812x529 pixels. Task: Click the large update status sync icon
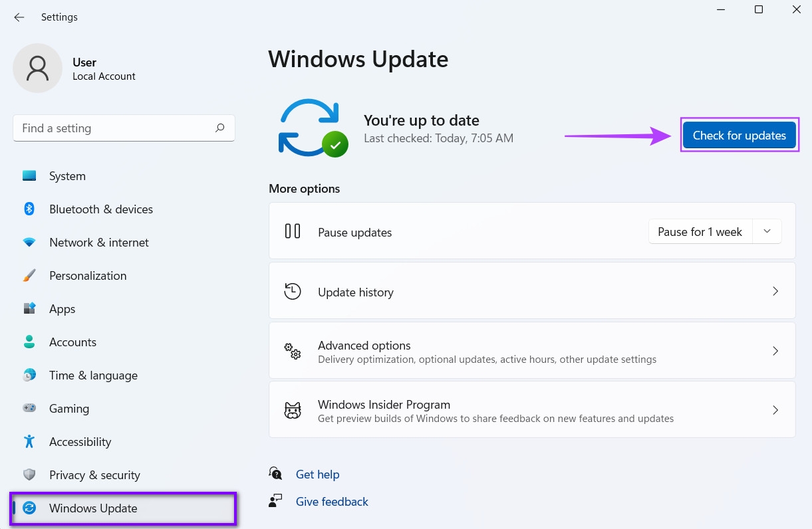pyautogui.click(x=313, y=128)
